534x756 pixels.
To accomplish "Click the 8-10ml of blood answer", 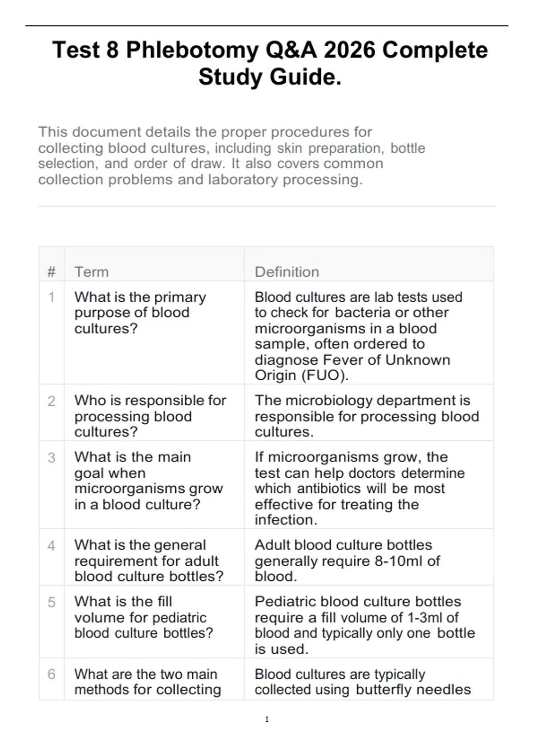I will (347, 560).
